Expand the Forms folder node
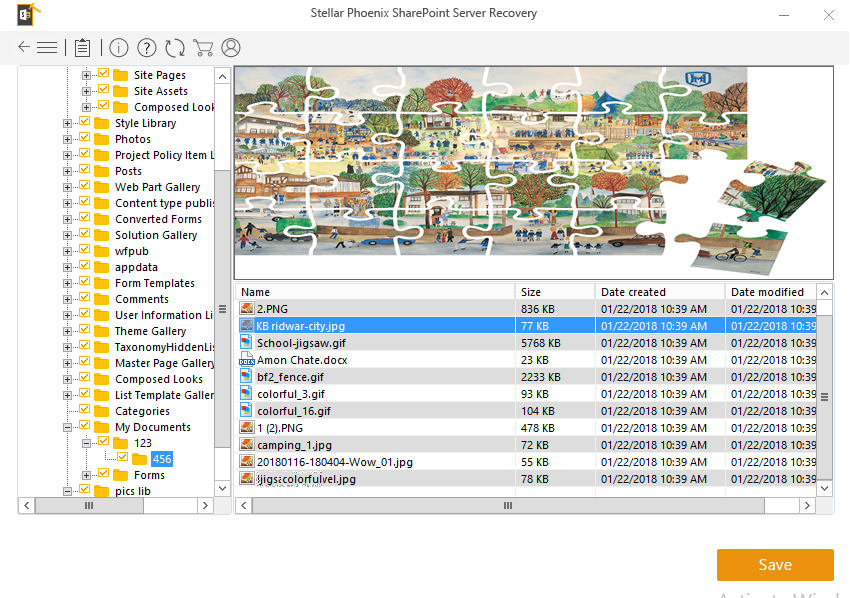 [x=86, y=475]
